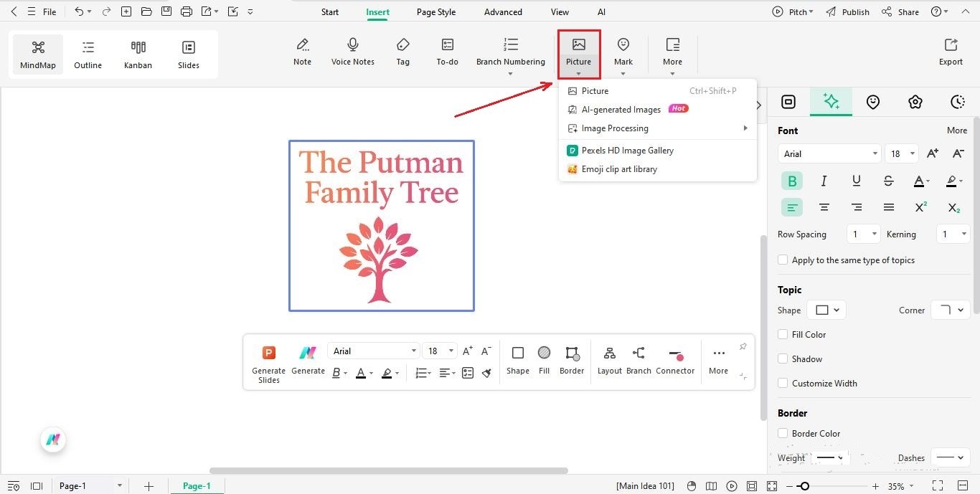Open the zoom 35% dropdown

[901, 486]
